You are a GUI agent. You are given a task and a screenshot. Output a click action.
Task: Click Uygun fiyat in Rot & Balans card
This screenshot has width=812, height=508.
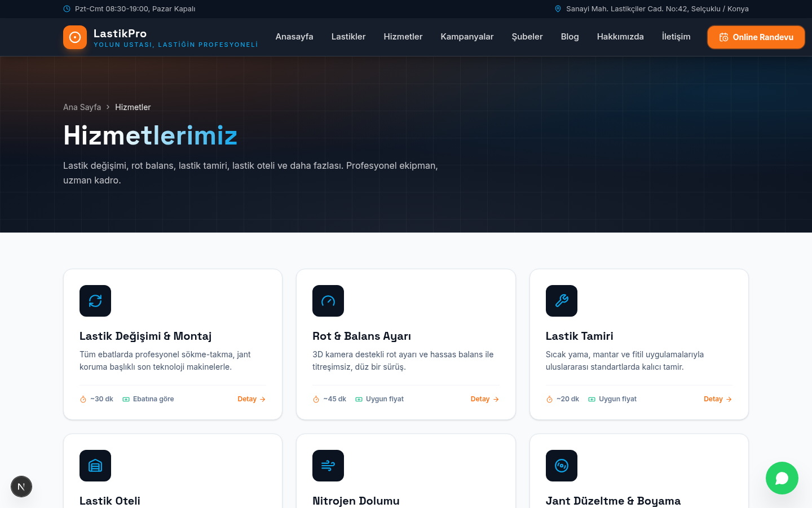385,399
